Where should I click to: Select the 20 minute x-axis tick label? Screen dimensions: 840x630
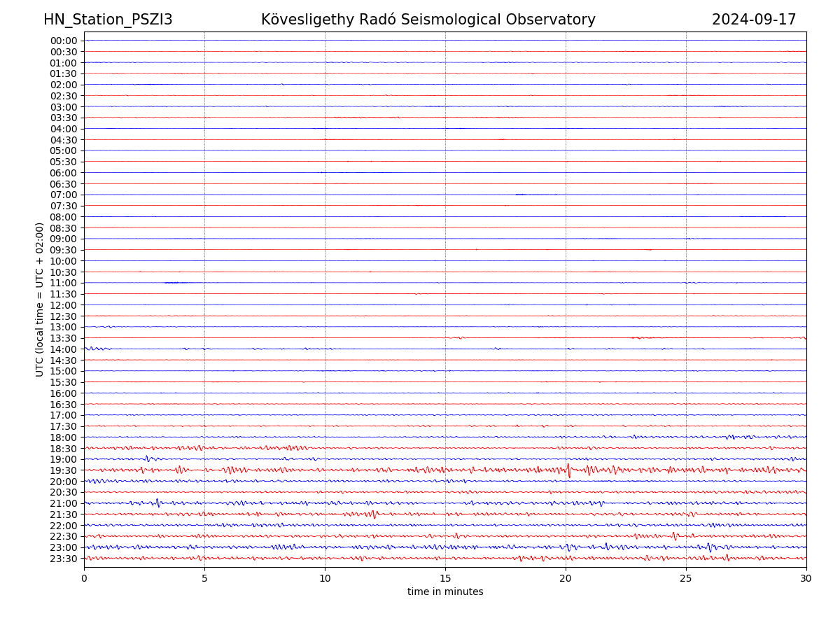pos(566,579)
